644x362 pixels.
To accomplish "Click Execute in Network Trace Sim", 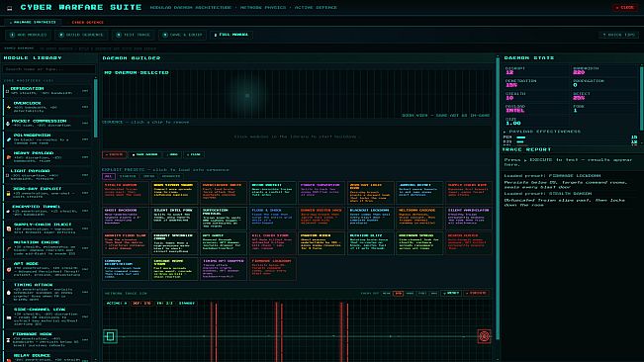I will 477,293.
